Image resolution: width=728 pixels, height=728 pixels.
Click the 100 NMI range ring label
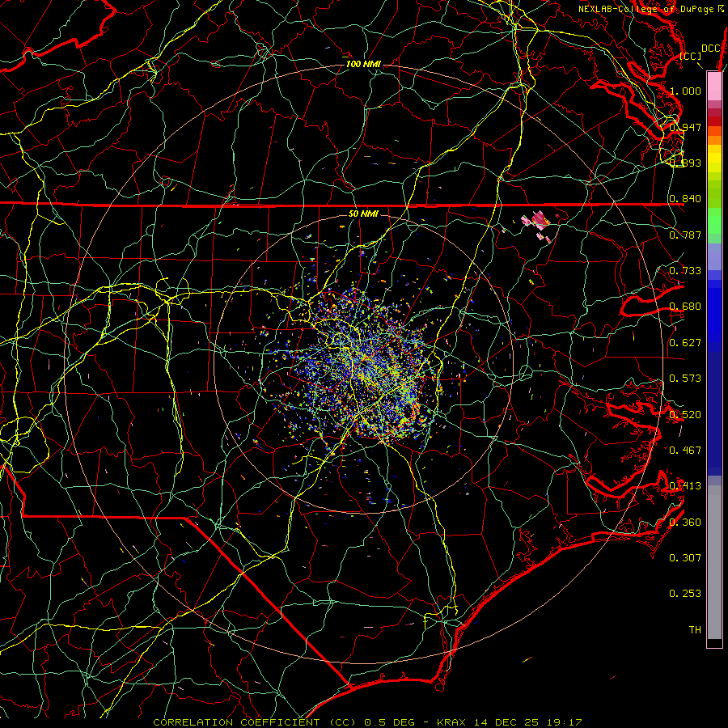coord(363,64)
